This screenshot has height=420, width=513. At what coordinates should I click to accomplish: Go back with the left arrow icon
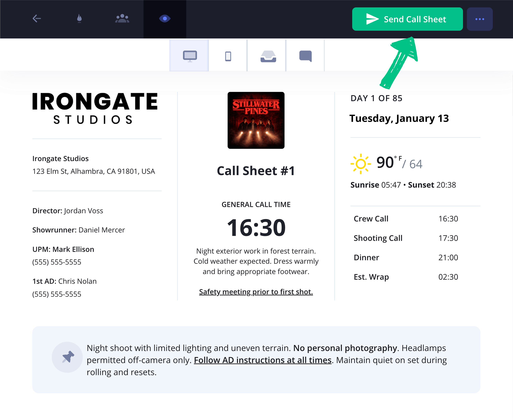coord(37,19)
